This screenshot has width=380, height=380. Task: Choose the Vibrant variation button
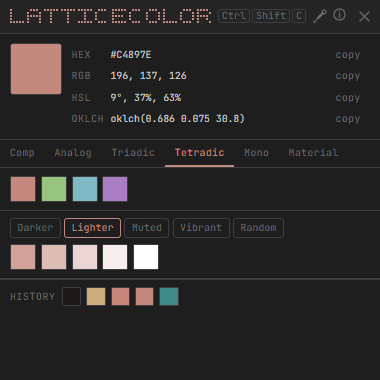(201, 228)
